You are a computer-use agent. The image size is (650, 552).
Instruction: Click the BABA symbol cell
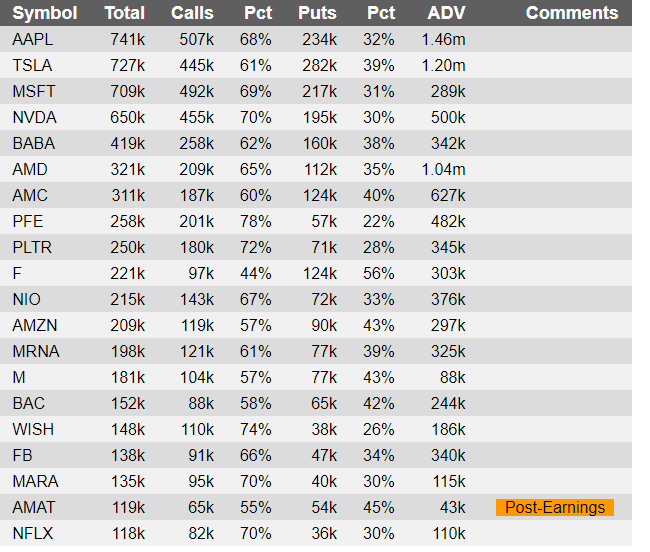tap(34, 143)
